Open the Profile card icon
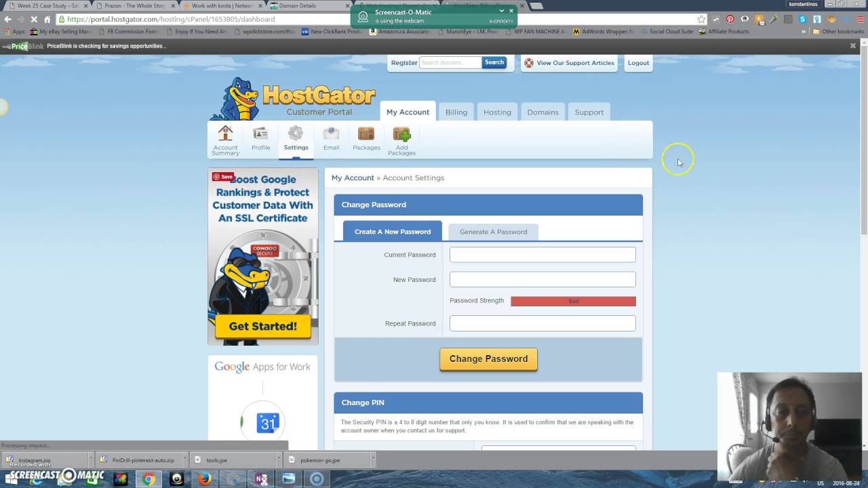This screenshot has width=868, height=488. click(260, 134)
